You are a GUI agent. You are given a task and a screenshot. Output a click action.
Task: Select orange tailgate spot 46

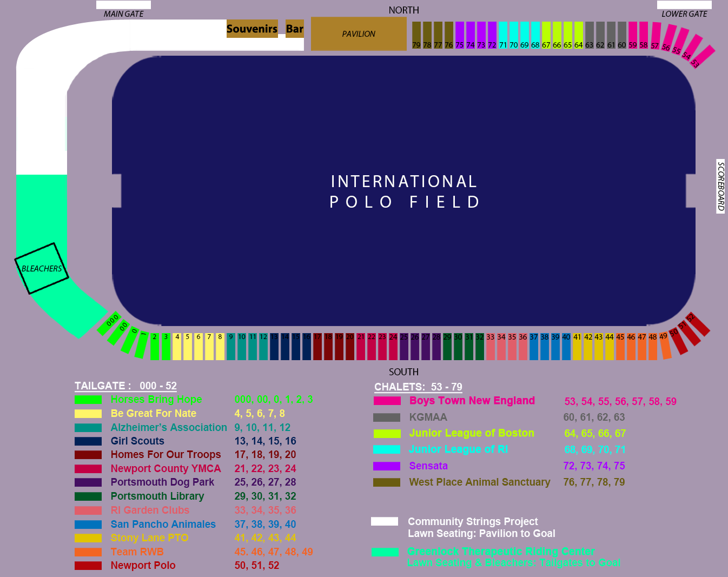631,347
